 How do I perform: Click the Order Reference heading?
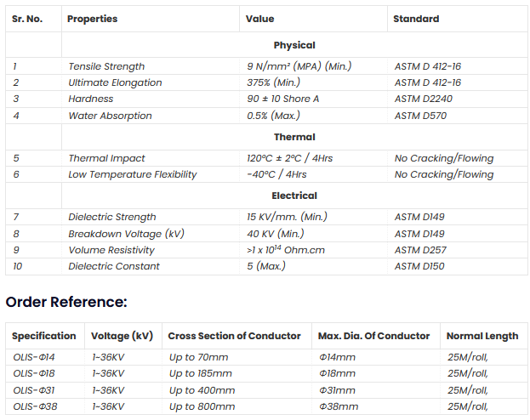click(x=66, y=302)
